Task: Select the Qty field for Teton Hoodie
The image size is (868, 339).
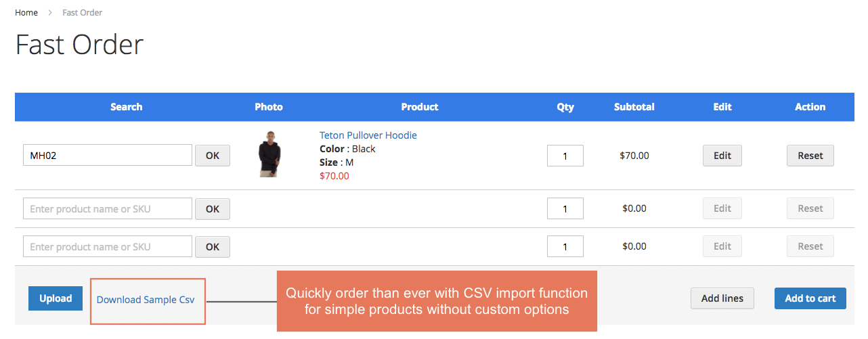Action: point(565,156)
